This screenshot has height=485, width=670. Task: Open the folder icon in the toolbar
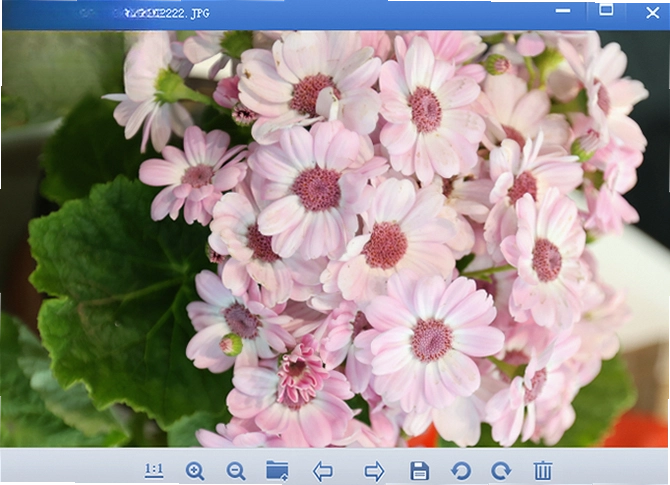tap(277, 471)
